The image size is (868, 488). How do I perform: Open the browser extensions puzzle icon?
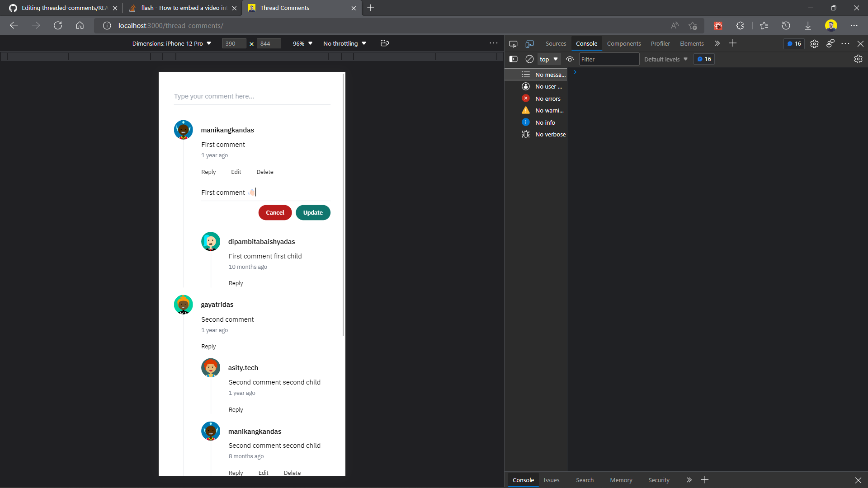pos(740,26)
